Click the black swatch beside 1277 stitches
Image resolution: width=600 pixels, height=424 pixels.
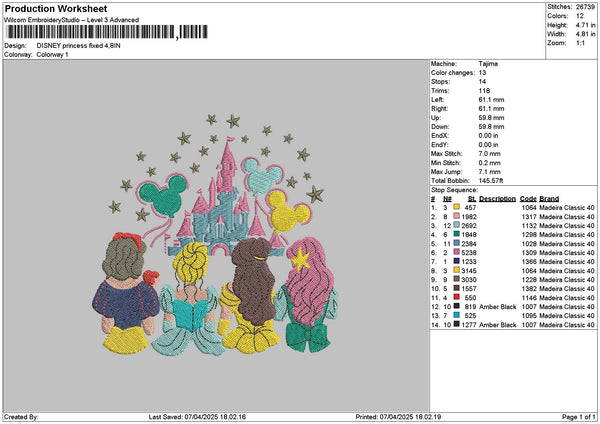tap(457, 324)
